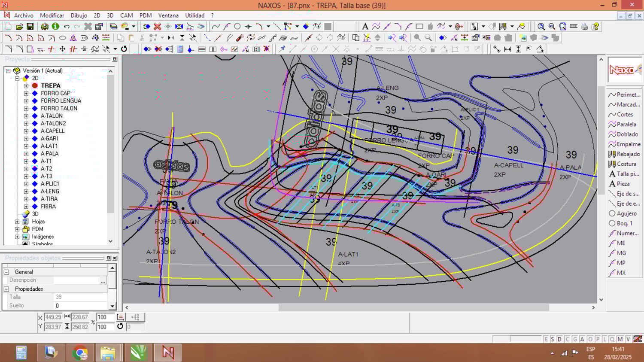Viewport: 644px width, 362px height.
Task: Expand the Hojas tree node
Action: click(17, 222)
